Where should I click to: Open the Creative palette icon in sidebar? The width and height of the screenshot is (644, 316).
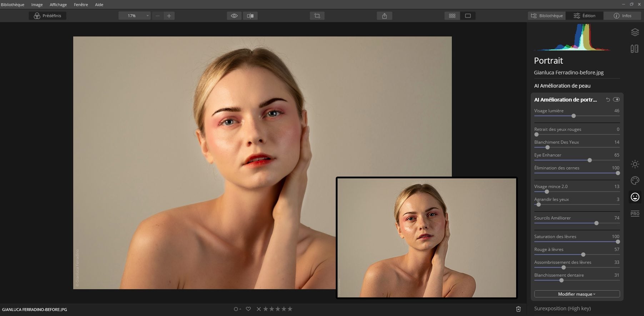635,181
